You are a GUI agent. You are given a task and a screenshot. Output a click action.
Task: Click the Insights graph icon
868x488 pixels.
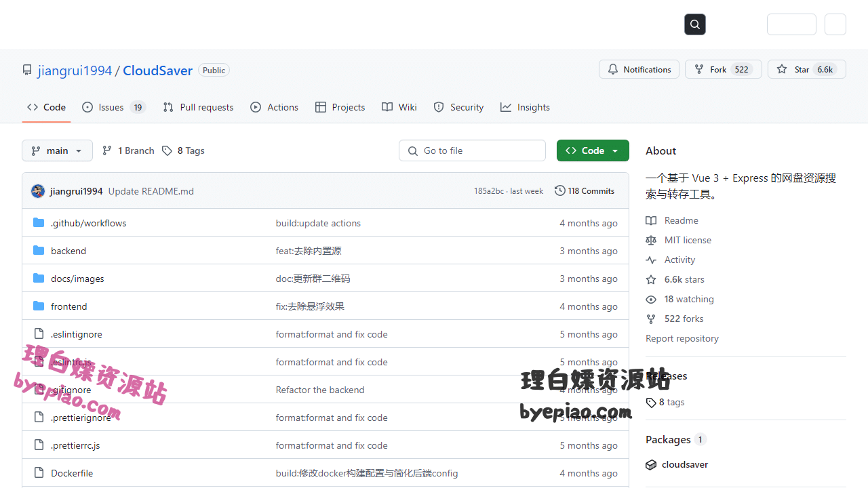pyautogui.click(x=506, y=107)
